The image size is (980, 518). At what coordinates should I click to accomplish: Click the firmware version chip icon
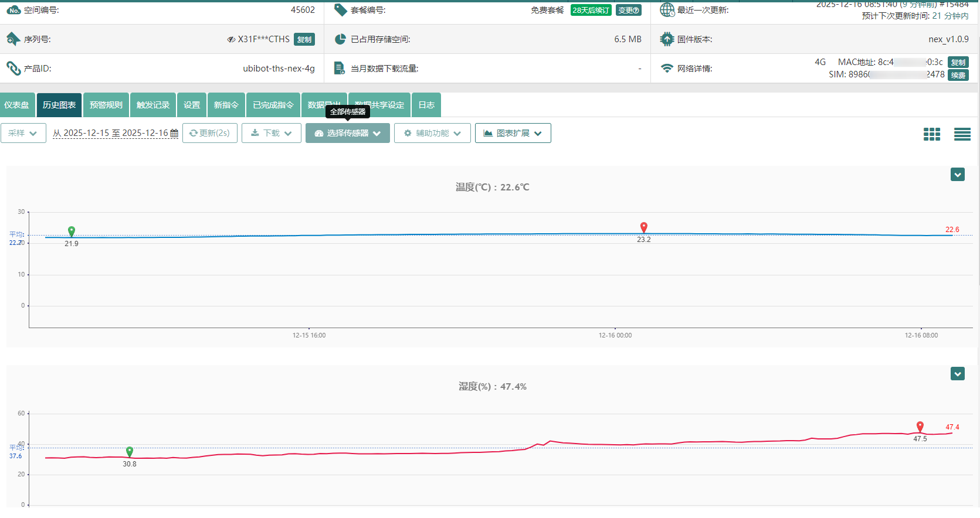[x=667, y=39]
